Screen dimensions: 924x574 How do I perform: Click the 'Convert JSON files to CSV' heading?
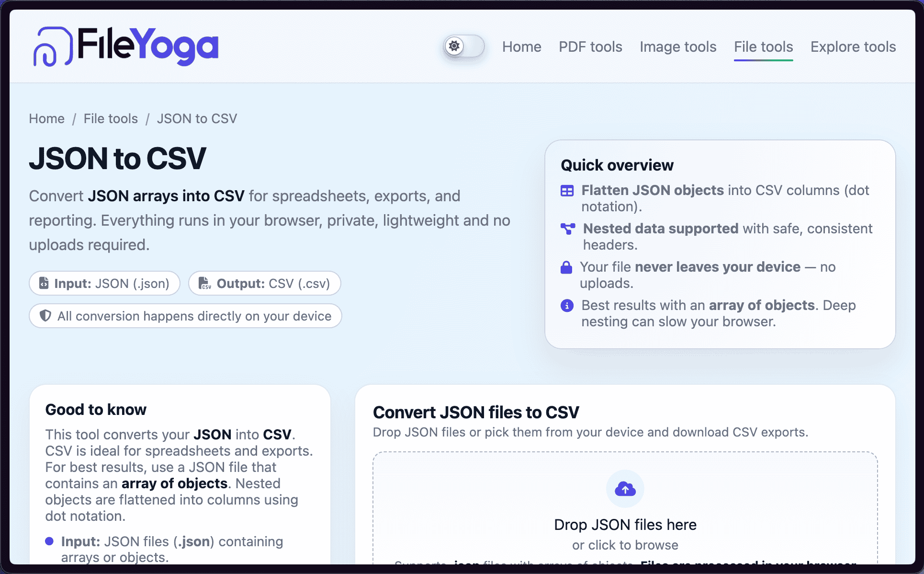click(x=476, y=412)
